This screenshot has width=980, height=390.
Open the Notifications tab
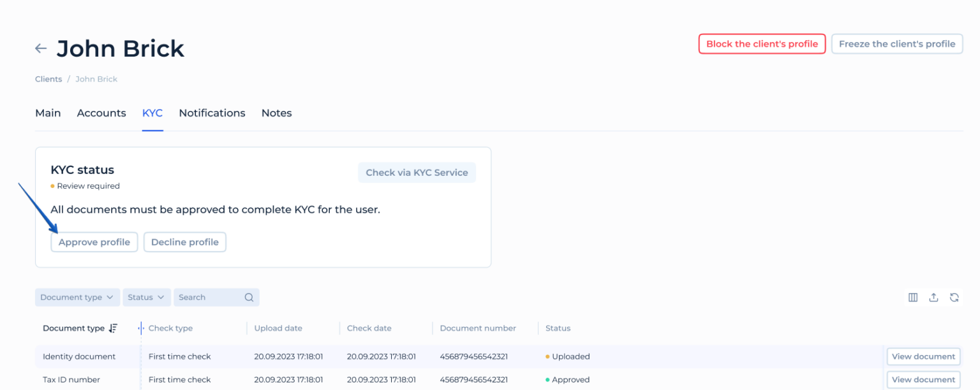212,113
